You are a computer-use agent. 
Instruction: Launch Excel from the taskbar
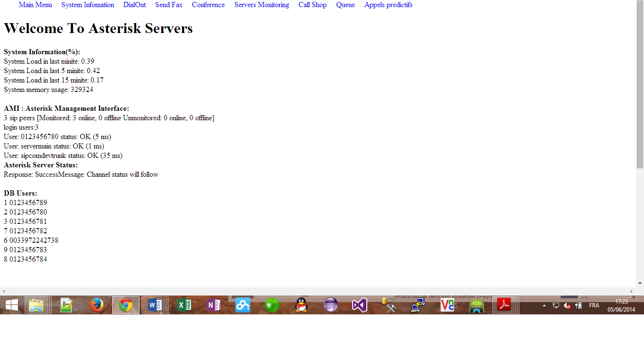point(184,305)
